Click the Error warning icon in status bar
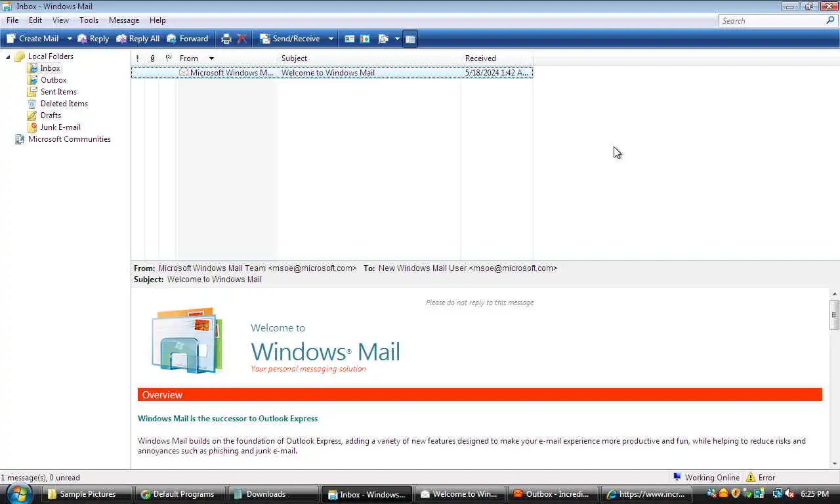 point(751,478)
